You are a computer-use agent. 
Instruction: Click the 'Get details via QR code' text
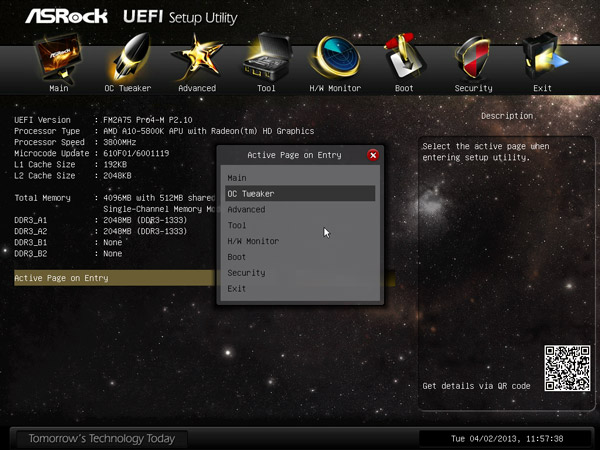click(476, 386)
